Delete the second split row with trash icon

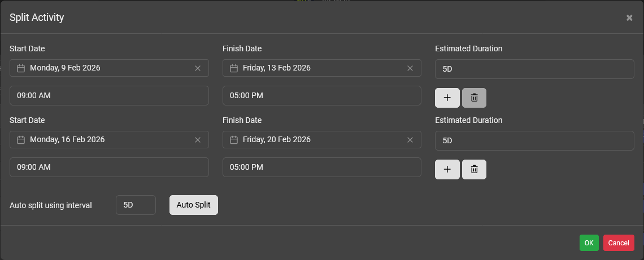(x=474, y=169)
